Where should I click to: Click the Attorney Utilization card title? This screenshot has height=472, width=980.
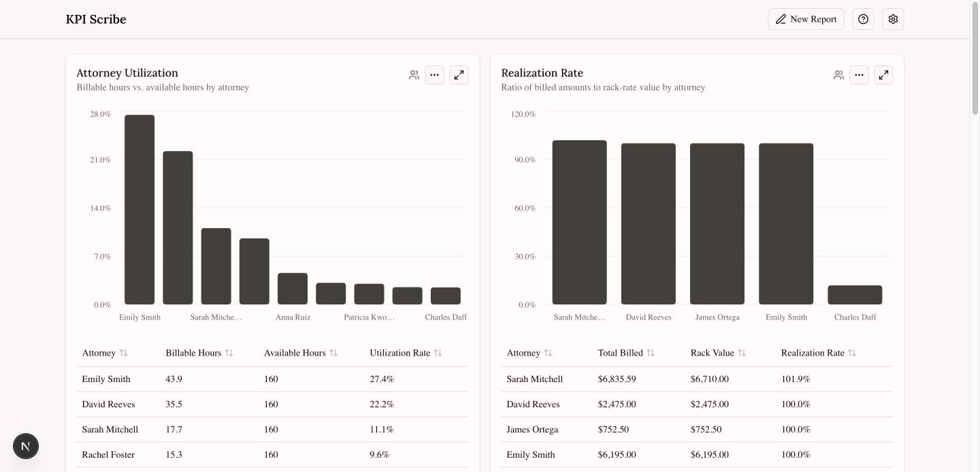click(127, 73)
